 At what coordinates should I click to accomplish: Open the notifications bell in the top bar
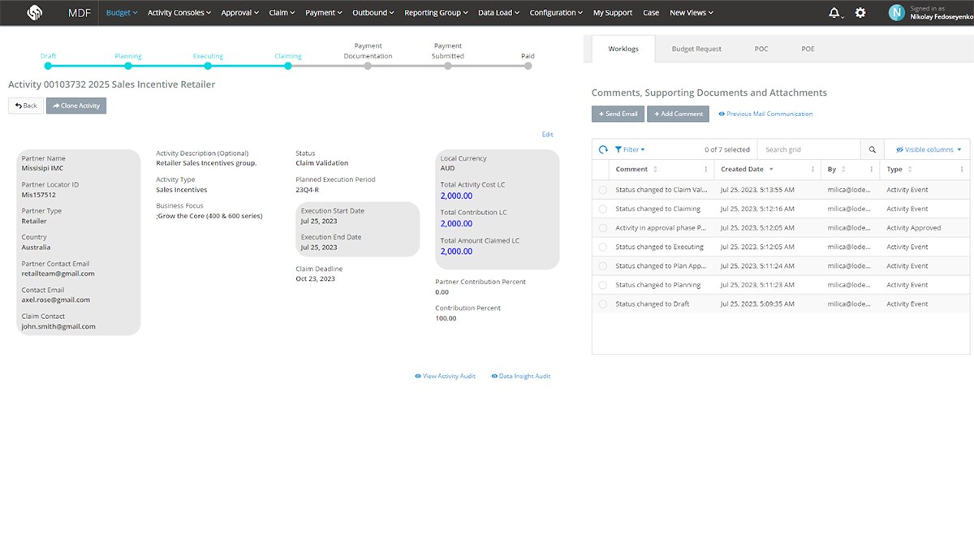tap(834, 13)
